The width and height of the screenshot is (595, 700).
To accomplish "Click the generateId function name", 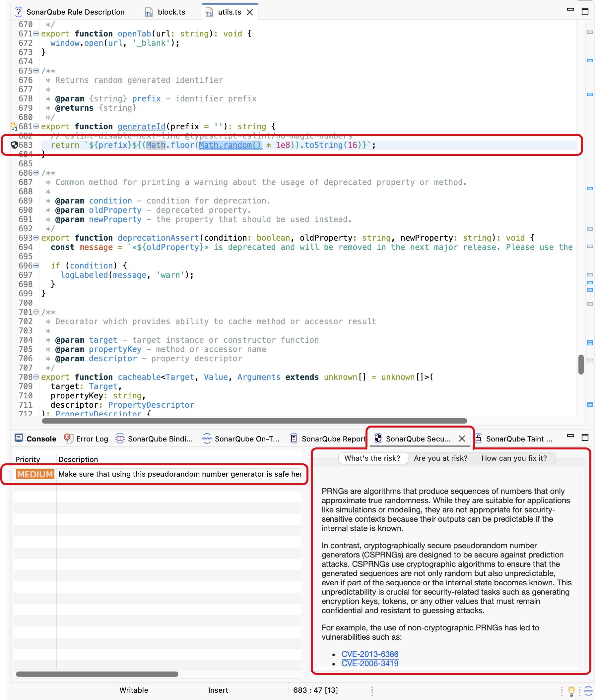I will [x=141, y=126].
